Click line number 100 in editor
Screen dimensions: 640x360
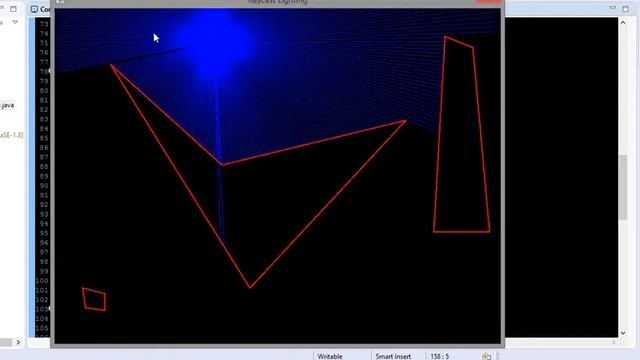pyautogui.click(x=42, y=280)
